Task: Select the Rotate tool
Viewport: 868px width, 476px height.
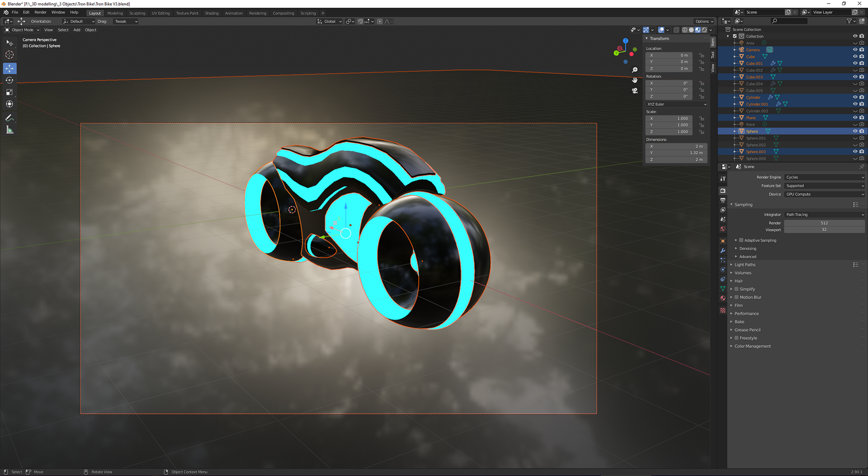Action: point(9,80)
